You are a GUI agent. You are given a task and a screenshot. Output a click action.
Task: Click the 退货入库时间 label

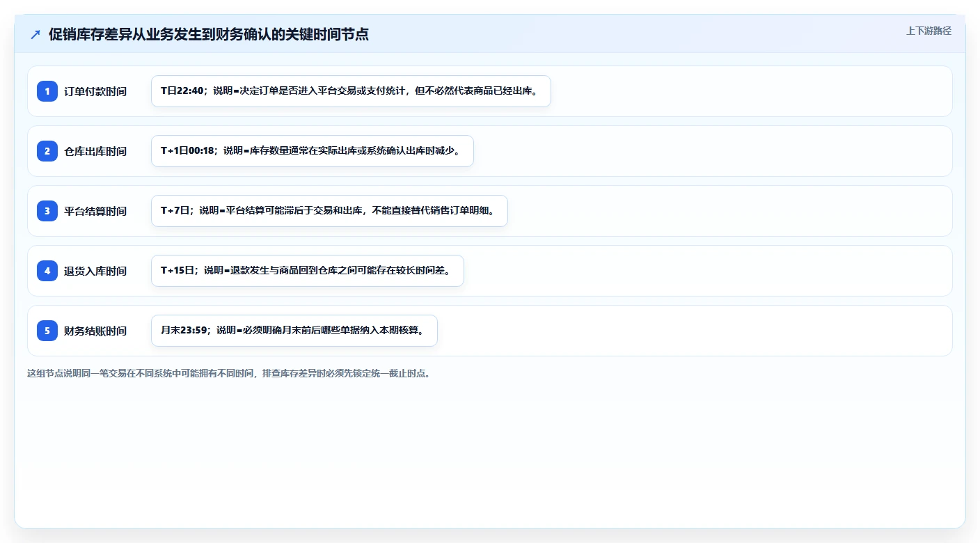point(95,271)
